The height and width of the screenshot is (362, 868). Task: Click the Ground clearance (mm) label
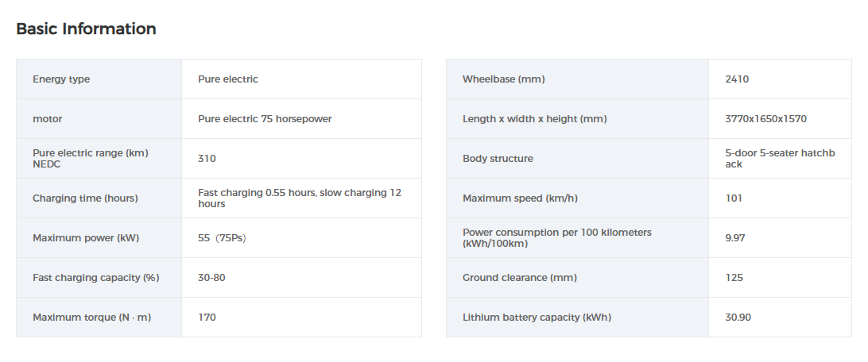pyautogui.click(x=519, y=278)
